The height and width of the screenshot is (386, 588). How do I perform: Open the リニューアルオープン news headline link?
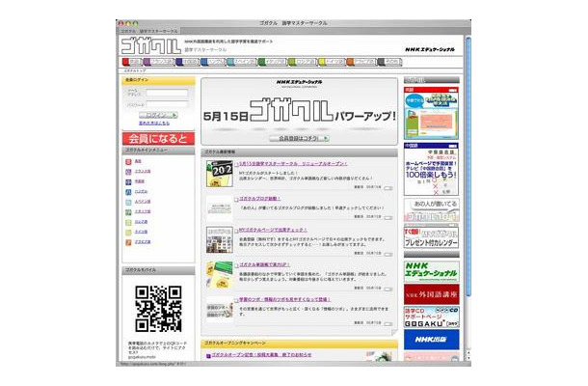293,164
